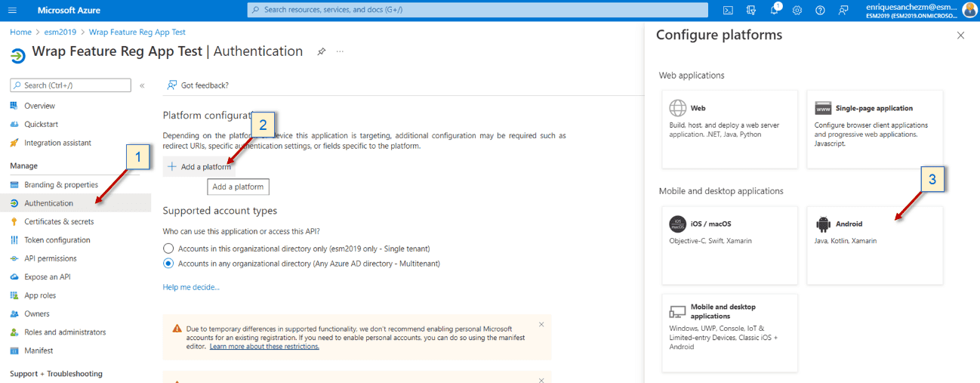Pin the Authentication blade
Image resolution: width=980 pixels, height=383 pixels.
click(x=322, y=51)
